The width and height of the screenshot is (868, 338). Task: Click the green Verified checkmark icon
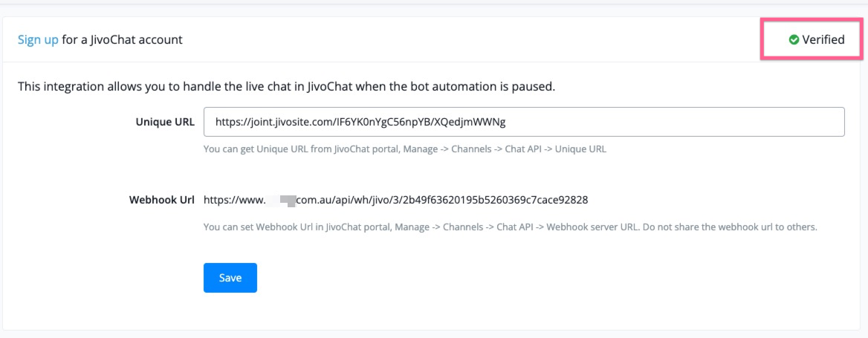[794, 40]
